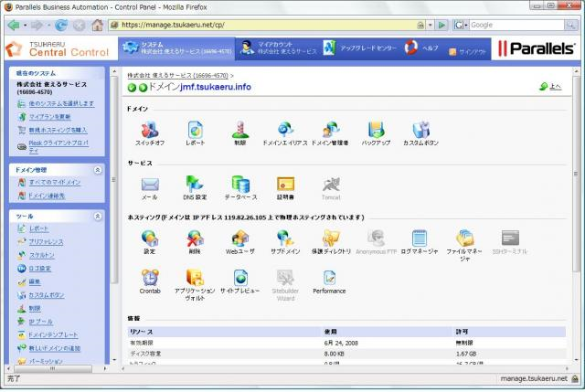Image resolution: width=585 pixels, height=392 pixels.
Task: Open the サブドメイン icon
Action: click(285, 238)
